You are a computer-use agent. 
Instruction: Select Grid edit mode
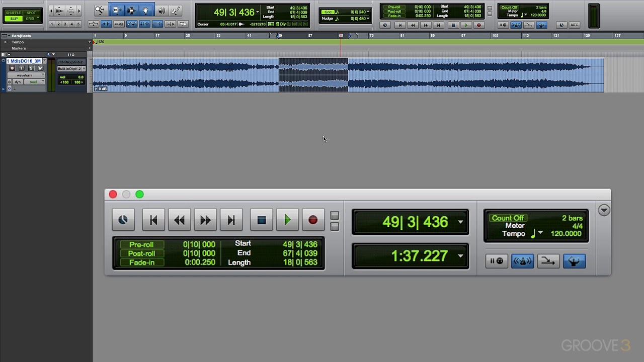click(31, 19)
